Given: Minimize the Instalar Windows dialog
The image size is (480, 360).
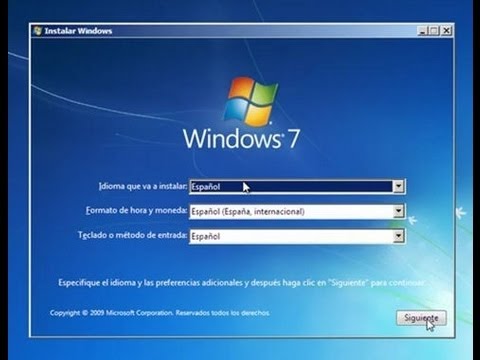Looking at the screenshot, I should coord(423,31).
